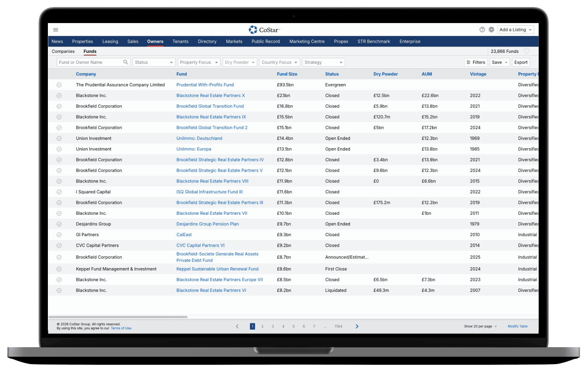588x375 pixels.
Task: Click the Export button
Action: pyautogui.click(x=521, y=62)
